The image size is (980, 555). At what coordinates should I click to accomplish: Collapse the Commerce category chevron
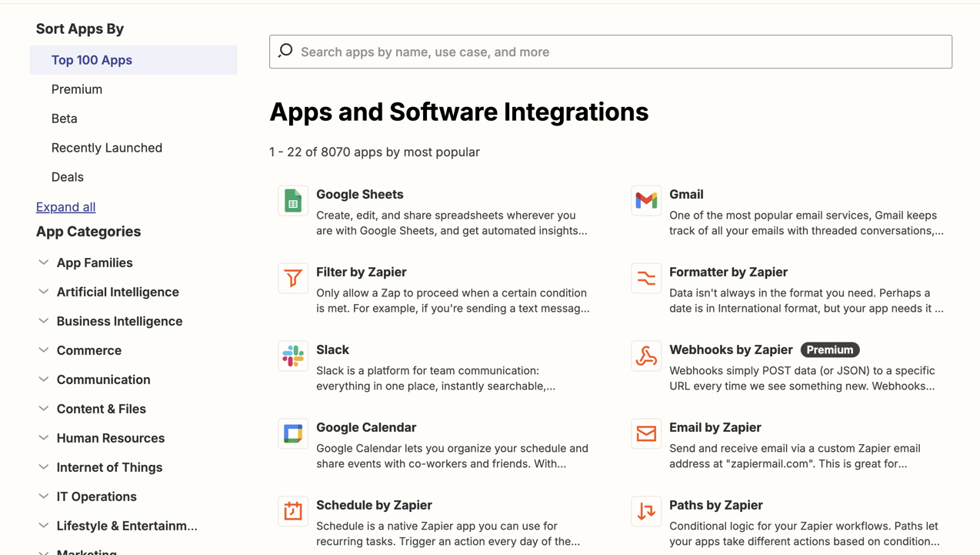pyautogui.click(x=43, y=350)
